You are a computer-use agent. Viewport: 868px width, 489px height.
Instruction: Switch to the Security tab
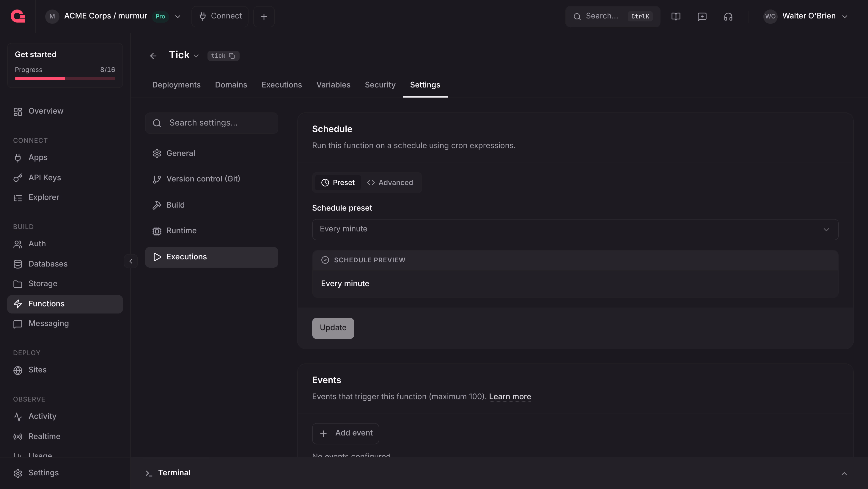click(380, 85)
